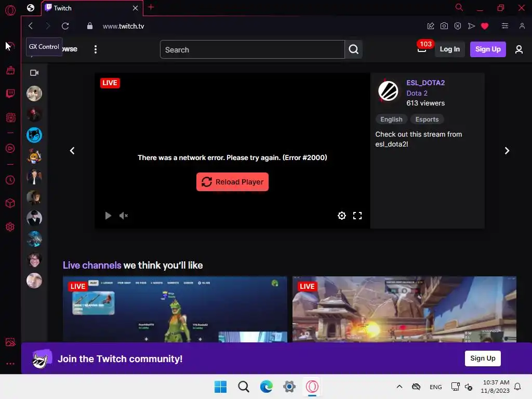Play the stream with play button
The image size is (532, 399).
pyautogui.click(x=108, y=216)
